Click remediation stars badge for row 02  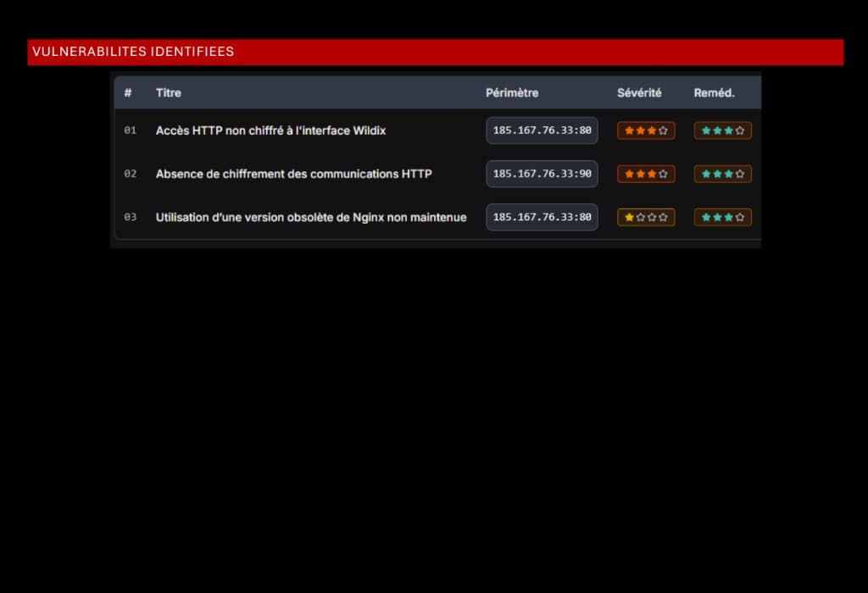tap(722, 174)
